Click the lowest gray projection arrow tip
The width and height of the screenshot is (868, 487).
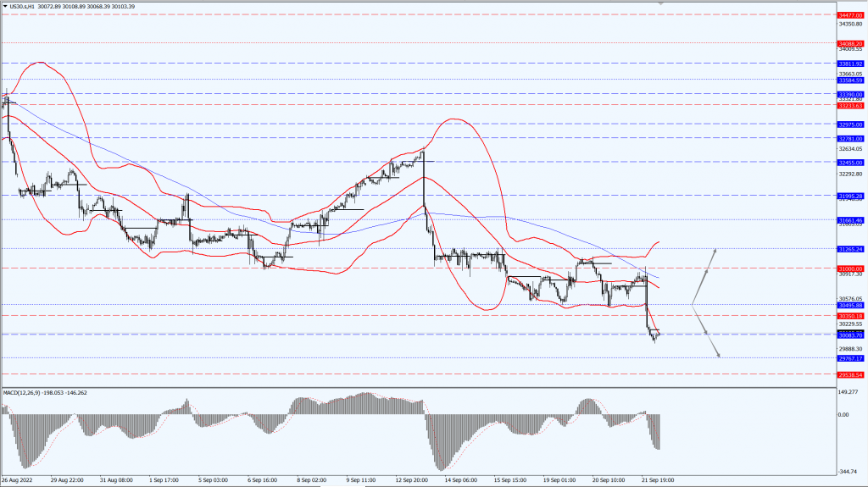[x=719, y=356]
